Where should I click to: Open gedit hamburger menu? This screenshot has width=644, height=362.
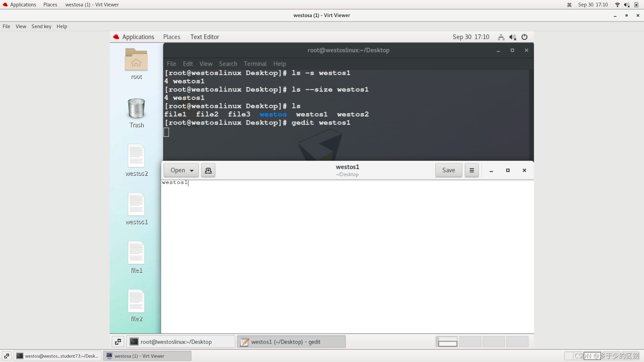[472, 170]
